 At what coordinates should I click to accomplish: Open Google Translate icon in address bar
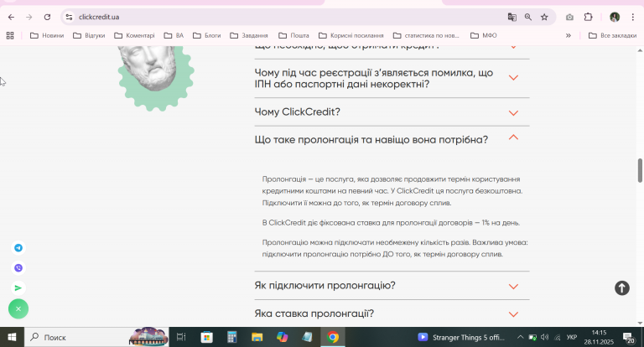(x=512, y=17)
